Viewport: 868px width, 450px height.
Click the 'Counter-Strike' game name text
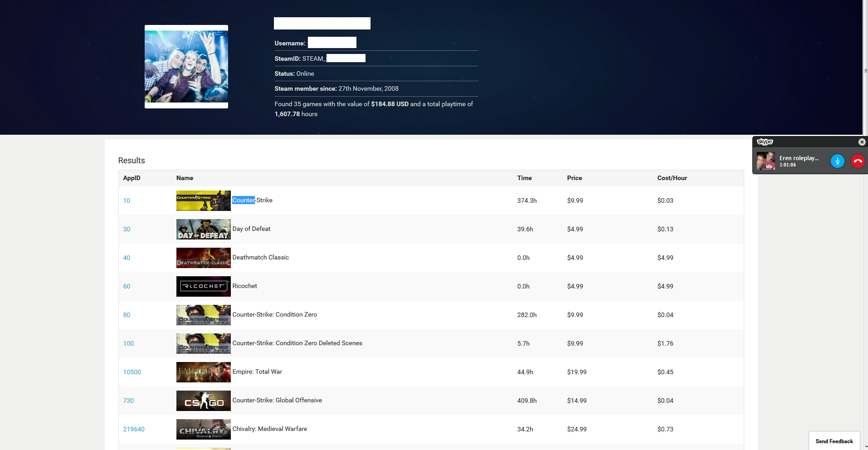click(x=252, y=200)
